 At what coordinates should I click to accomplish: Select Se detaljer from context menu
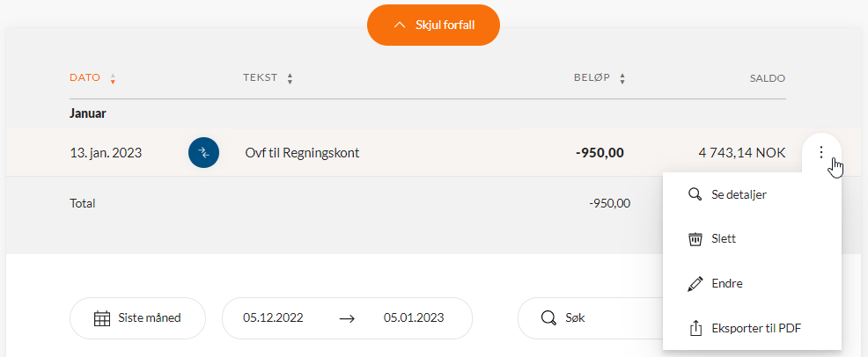739,194
